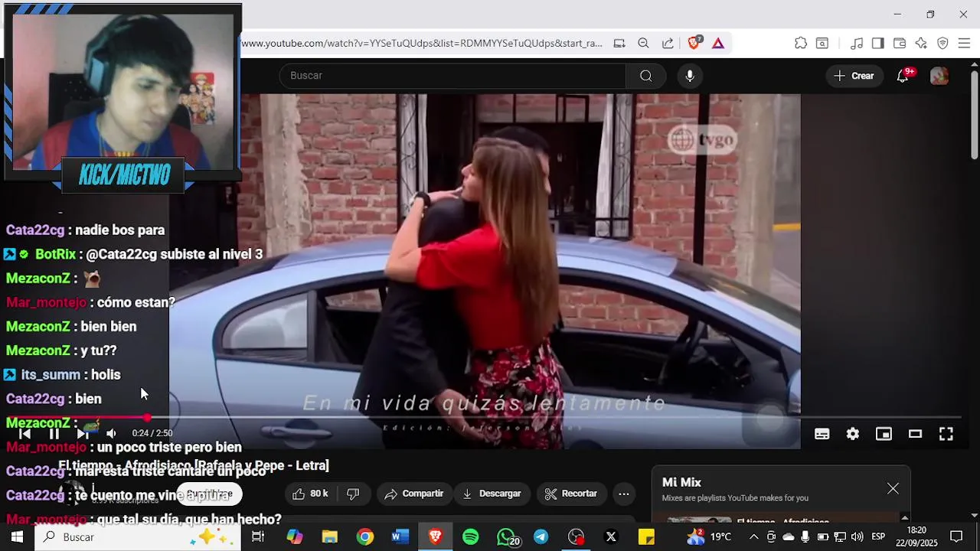Switch the ESP input language indicator
The width and height of the screenshot is (980, 551).
coord(878,537)
